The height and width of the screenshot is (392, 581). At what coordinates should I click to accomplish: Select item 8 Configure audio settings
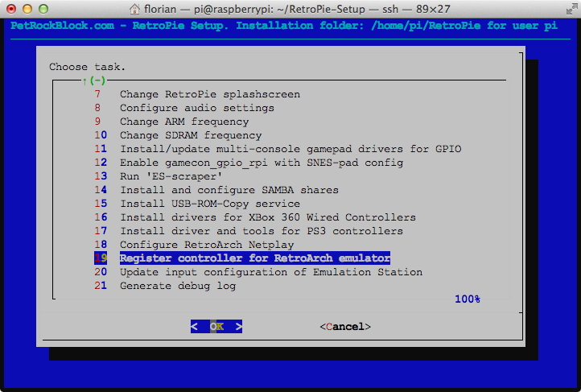[x=184, y=108]
